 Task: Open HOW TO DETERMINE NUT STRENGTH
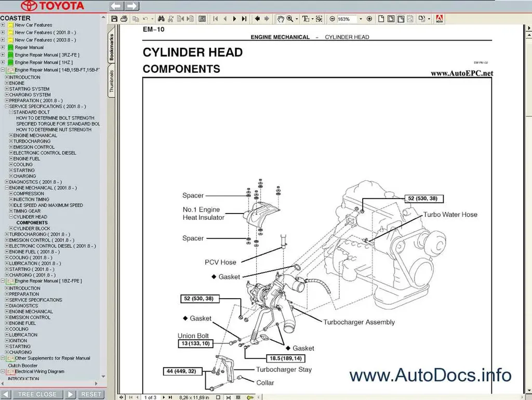coord(54,129)
